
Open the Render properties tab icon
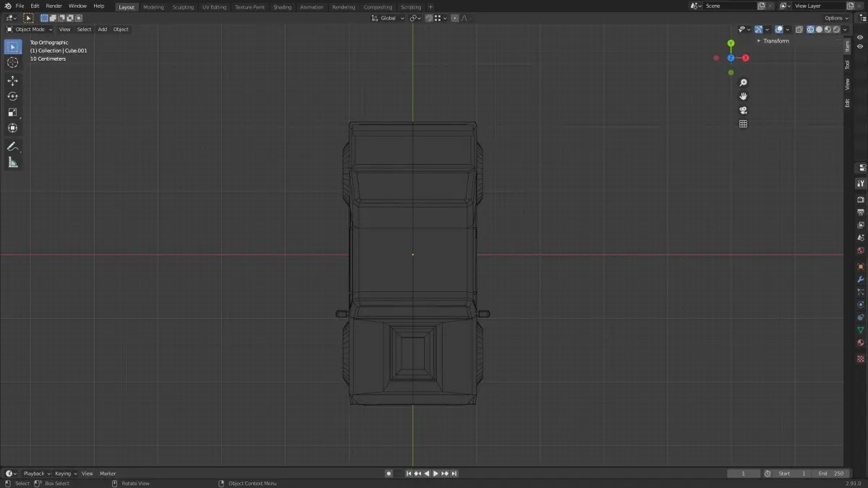[x=860, y=200]
